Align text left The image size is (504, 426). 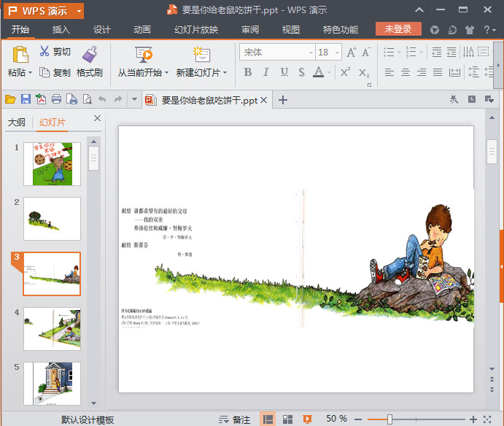[389, 72]
